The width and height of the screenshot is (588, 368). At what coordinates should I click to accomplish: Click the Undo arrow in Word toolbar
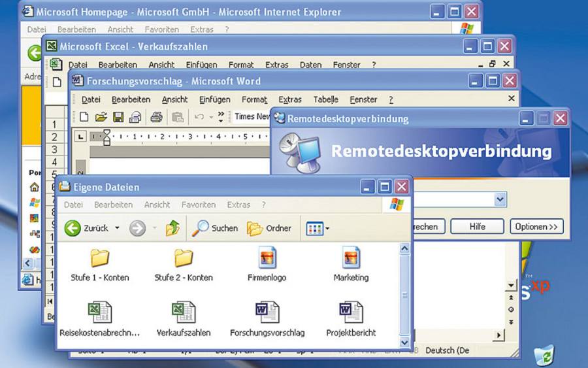click(199, 117)
